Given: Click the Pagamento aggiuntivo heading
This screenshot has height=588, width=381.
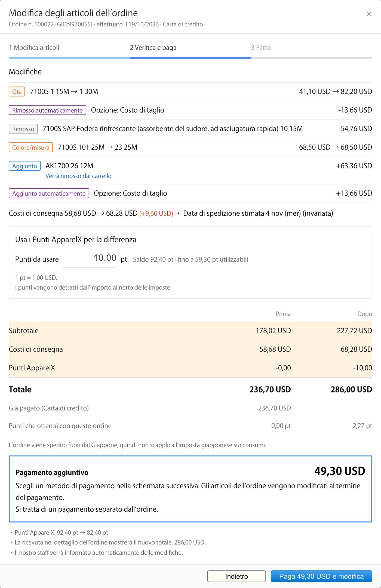Looking at the screenshot, I should [52, 472].
